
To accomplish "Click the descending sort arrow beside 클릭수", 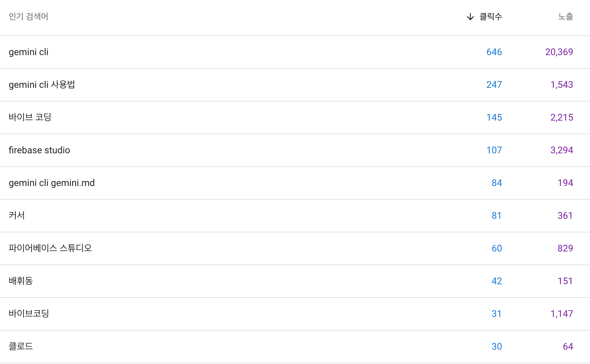I will click(470, 17).
